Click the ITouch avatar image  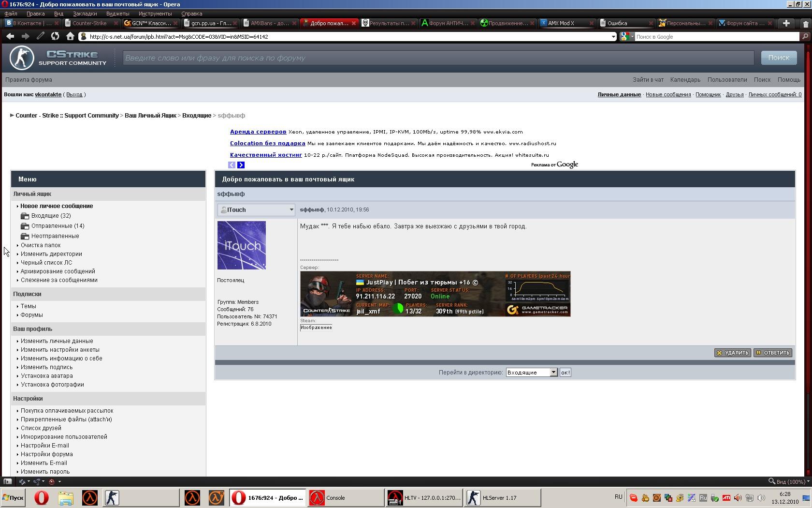[242, 245]
